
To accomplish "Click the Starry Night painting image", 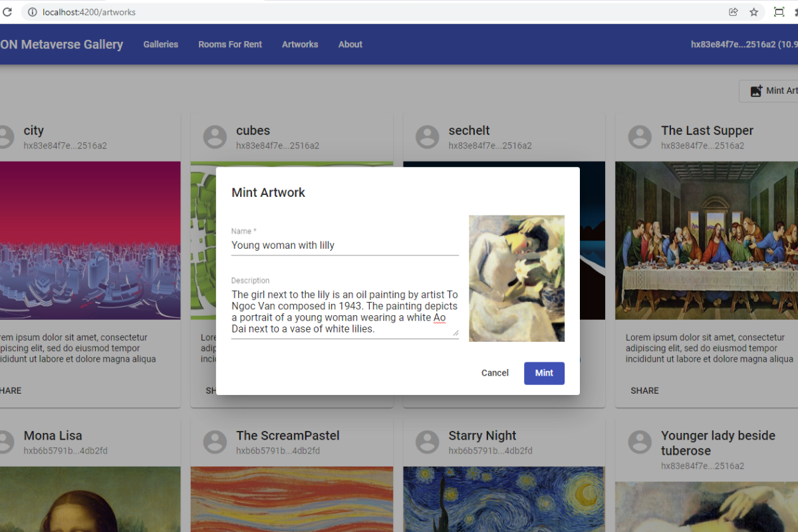I will pos(503,499).
